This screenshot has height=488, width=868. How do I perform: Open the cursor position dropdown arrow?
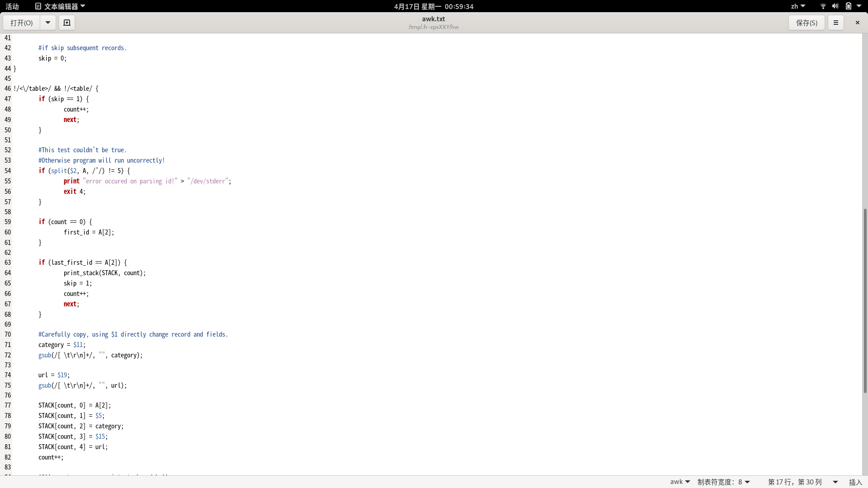pos(835,482)
